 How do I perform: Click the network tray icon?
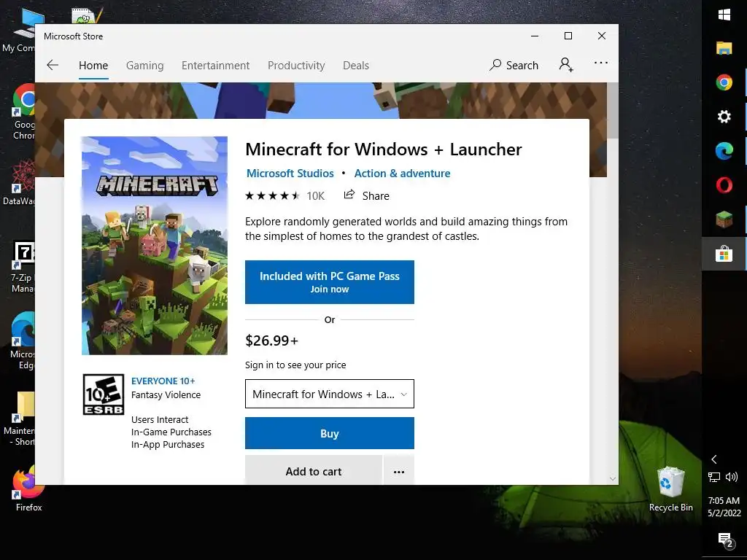pyautogui.click(x=713, y=477)
